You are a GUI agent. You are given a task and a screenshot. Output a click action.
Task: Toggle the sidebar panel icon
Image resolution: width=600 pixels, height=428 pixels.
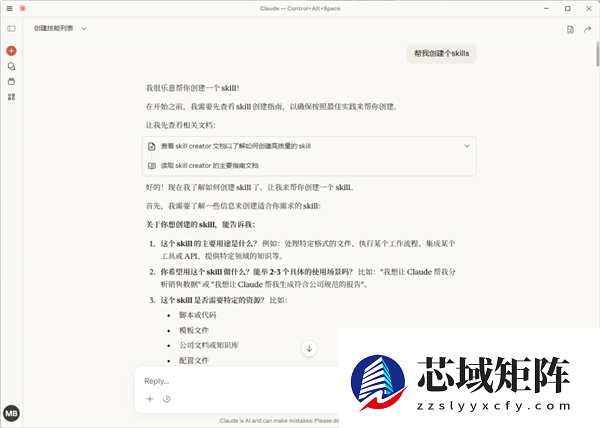pos(11,29)
